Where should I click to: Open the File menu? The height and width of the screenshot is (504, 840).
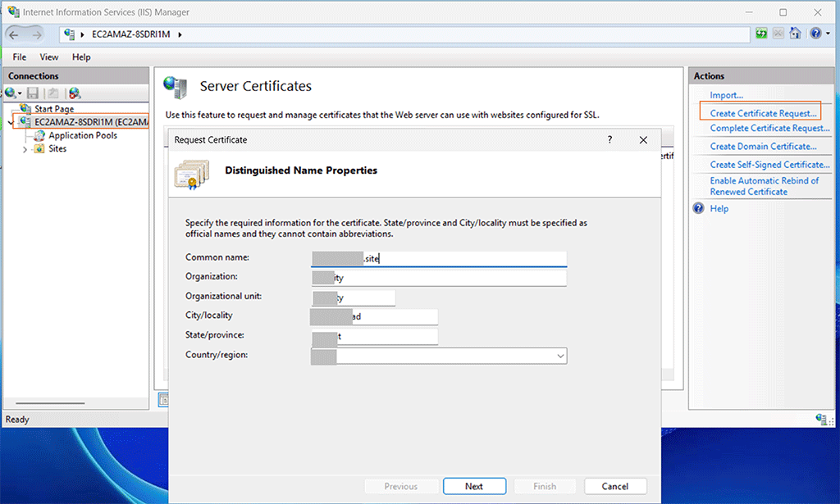(20, 57)
